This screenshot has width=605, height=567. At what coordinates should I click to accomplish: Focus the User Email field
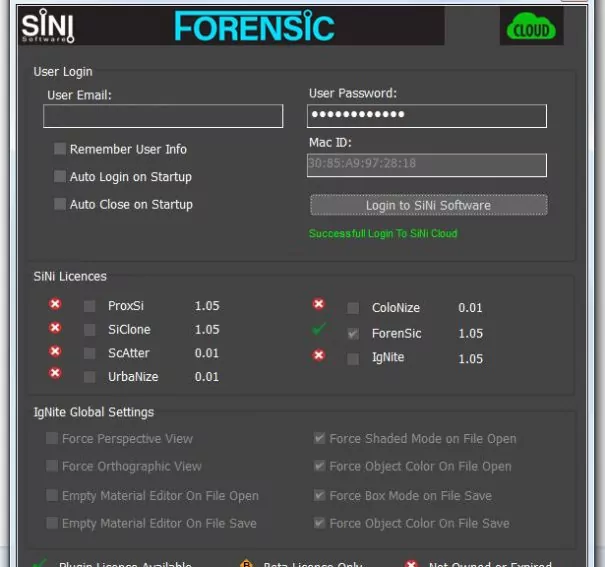click(x=163, y=117)
